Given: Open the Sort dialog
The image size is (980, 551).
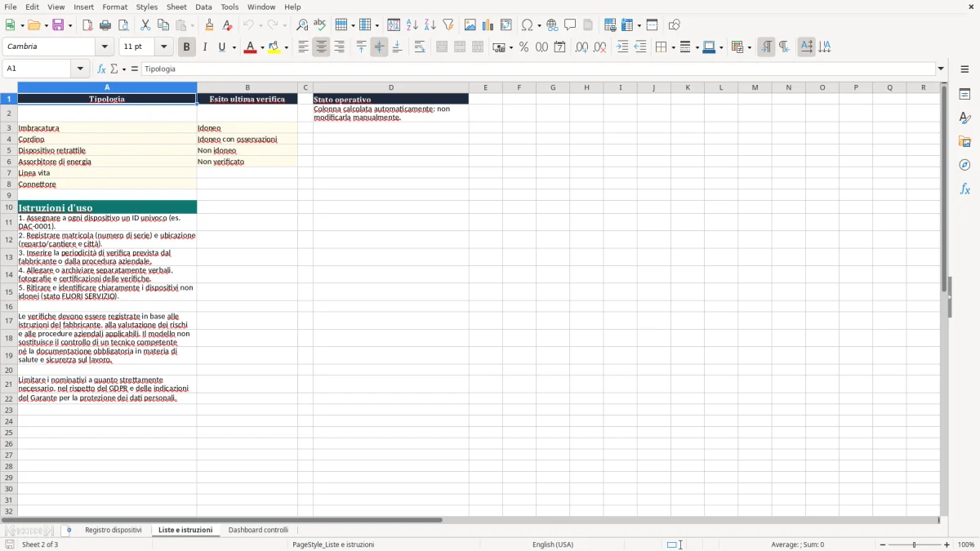Looking at the screenshot, I should [x=394, y=25].
